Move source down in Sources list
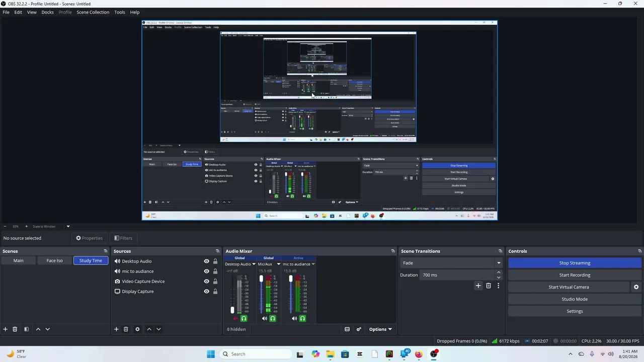The image size is (644, 362). point(158,329)
